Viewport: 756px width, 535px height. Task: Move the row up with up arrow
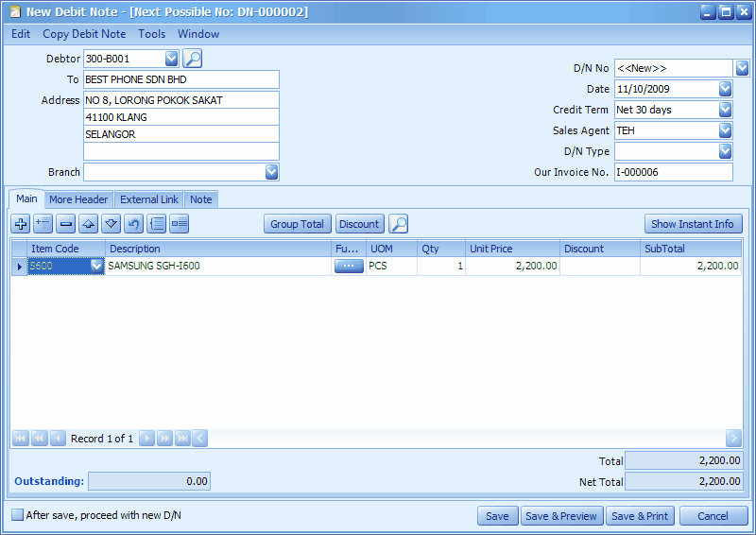(x=88, y=224)
